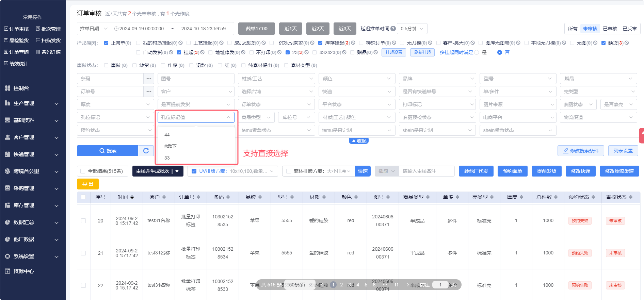The height and width of the screenshot is (300, 644).
Task: Select option #靠下 in dropdown list
Action: tap(196, 146)
